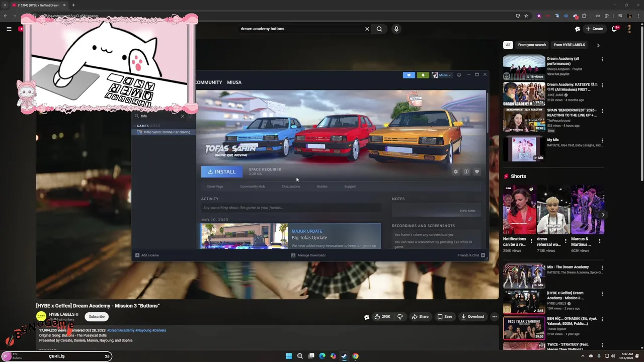Open more video actions ellipsis
This screenshot has height=362, width=644.
click(495, 317)
